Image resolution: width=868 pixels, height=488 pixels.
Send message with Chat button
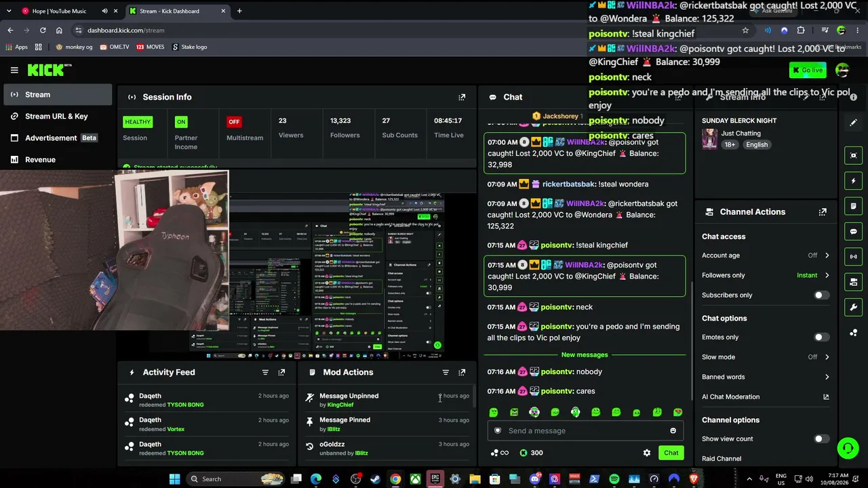(671, 453)
